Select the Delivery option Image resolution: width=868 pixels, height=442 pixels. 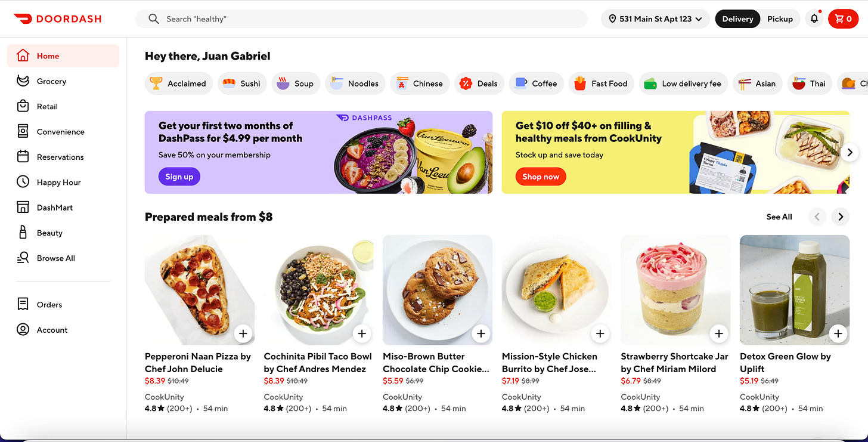737,19
